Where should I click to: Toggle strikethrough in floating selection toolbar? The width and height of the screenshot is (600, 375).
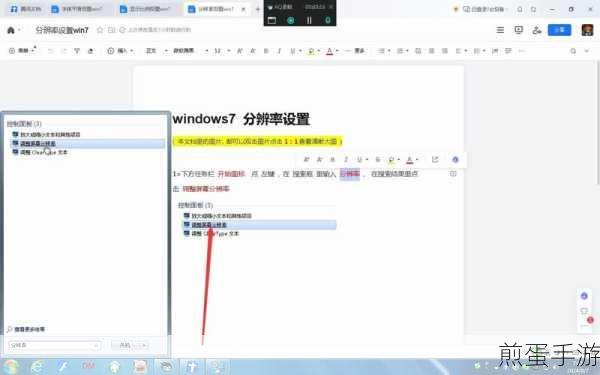click(378, 160)
